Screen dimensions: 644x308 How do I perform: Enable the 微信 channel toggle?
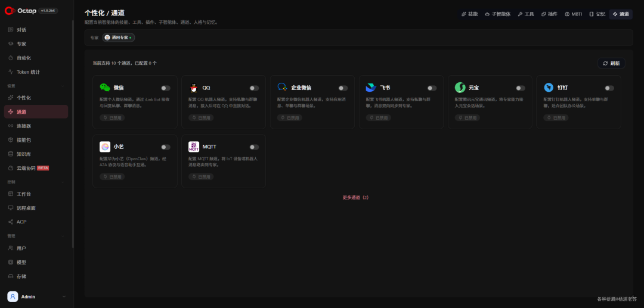(x=166, y=88)
